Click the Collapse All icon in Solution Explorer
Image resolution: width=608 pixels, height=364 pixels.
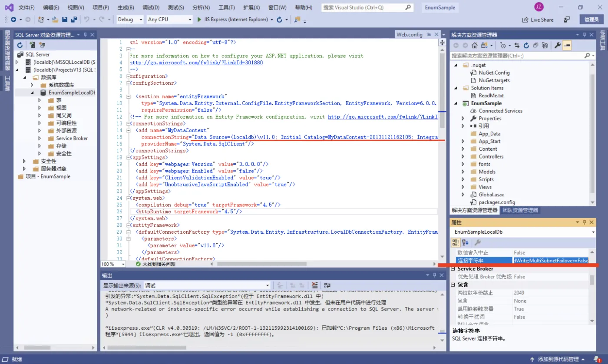[x=535, y=45]
